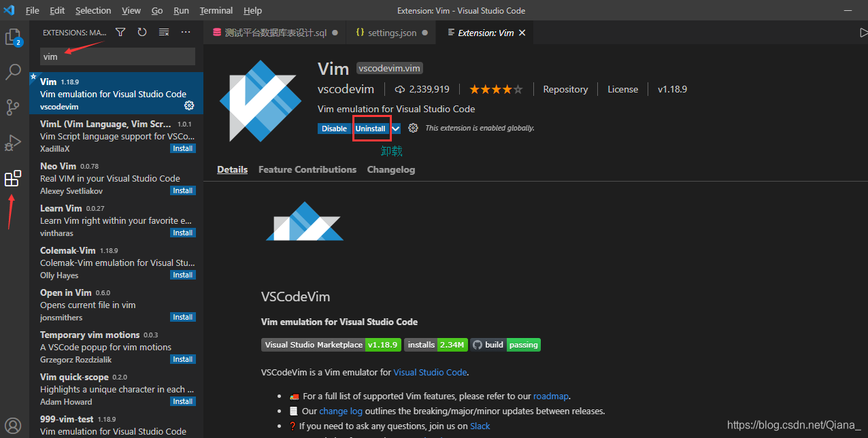Switch to the Details tab

click(x=232, y=169)
